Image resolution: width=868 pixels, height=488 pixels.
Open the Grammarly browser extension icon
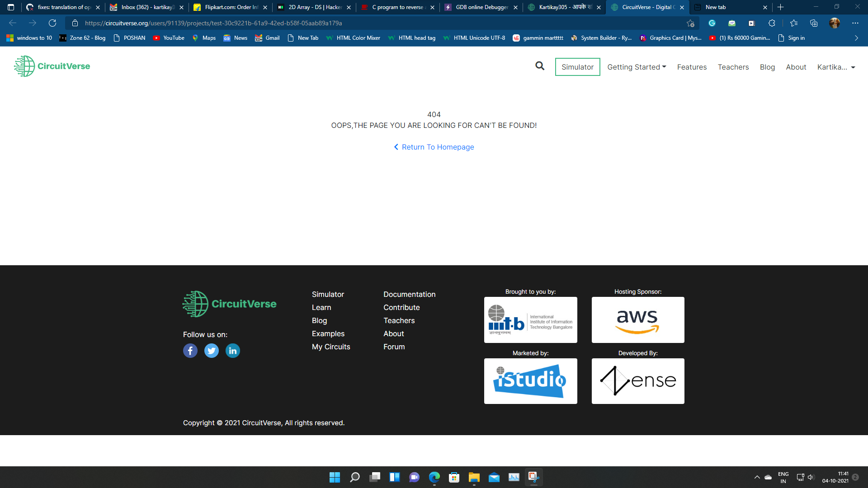(x=712, y=23)
